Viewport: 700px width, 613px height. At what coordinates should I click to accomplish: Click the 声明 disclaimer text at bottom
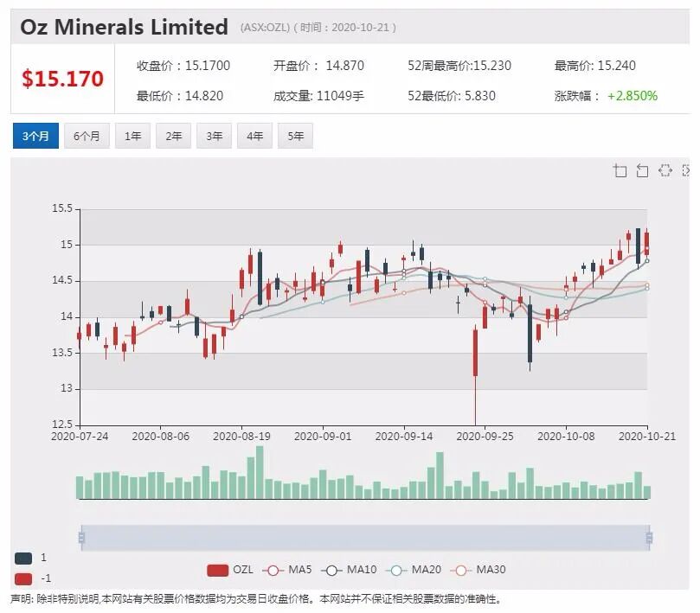[x=255, y=599]
